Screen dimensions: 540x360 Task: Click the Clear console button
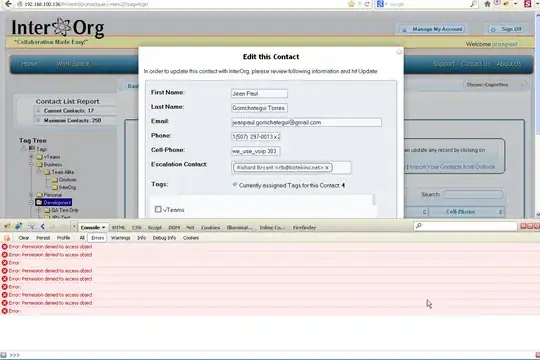(24, 238)
